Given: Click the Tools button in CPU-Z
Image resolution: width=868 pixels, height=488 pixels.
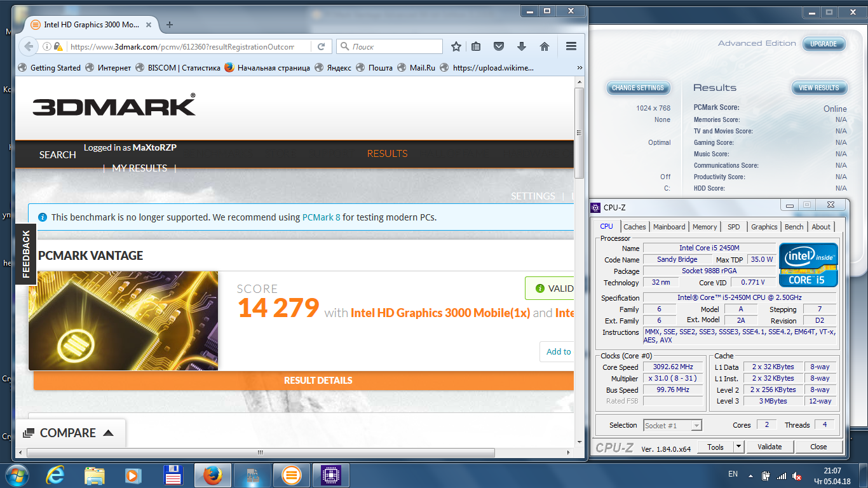Looking at the screenshot, I should pos(715,447).
